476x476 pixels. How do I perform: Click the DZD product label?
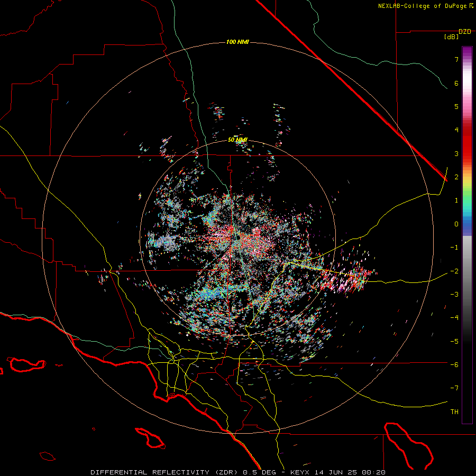pyautogui.click(x=464, y=32)
